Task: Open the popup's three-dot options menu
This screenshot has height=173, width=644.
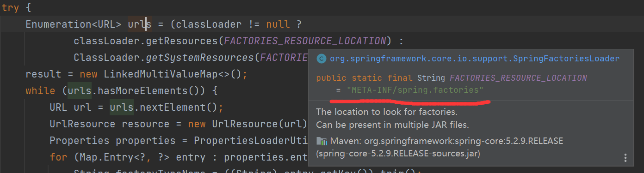Action: point(625,157)
